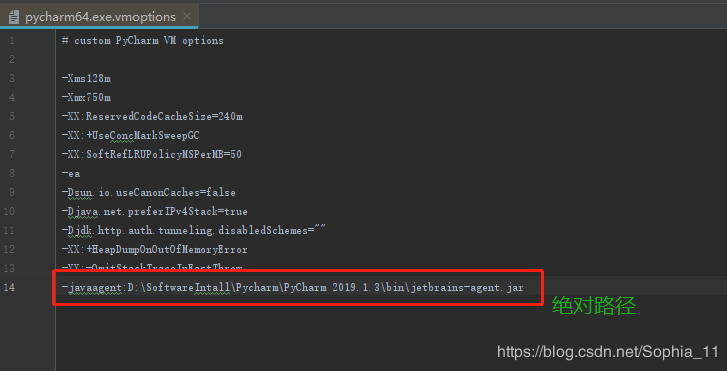Place cursor on the -Xmx750m line
727x371 pixels.
[86, 97]
